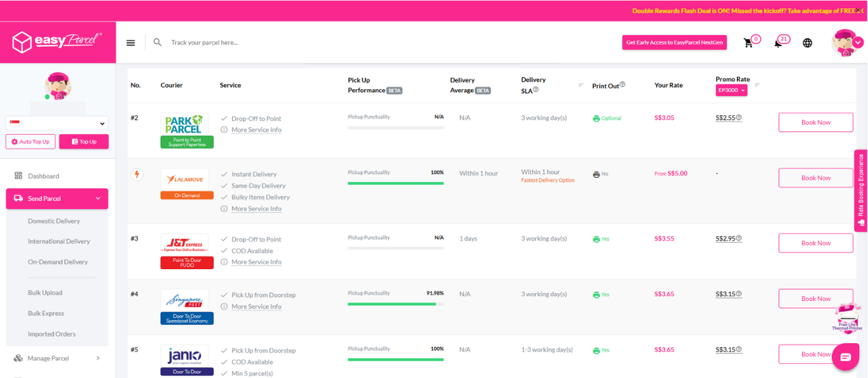Image resolution: width=868 pixels, height=378 pixels.
Task: Click the Delivery SLA help icon
Action: 536,90
